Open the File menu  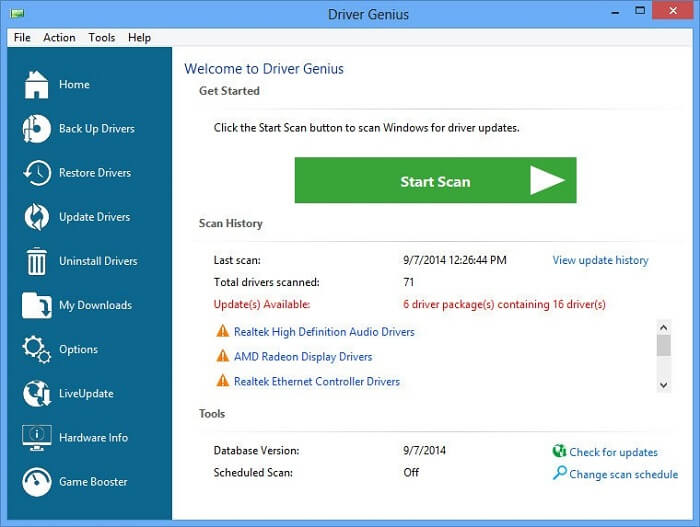click(x=22, y=38)
